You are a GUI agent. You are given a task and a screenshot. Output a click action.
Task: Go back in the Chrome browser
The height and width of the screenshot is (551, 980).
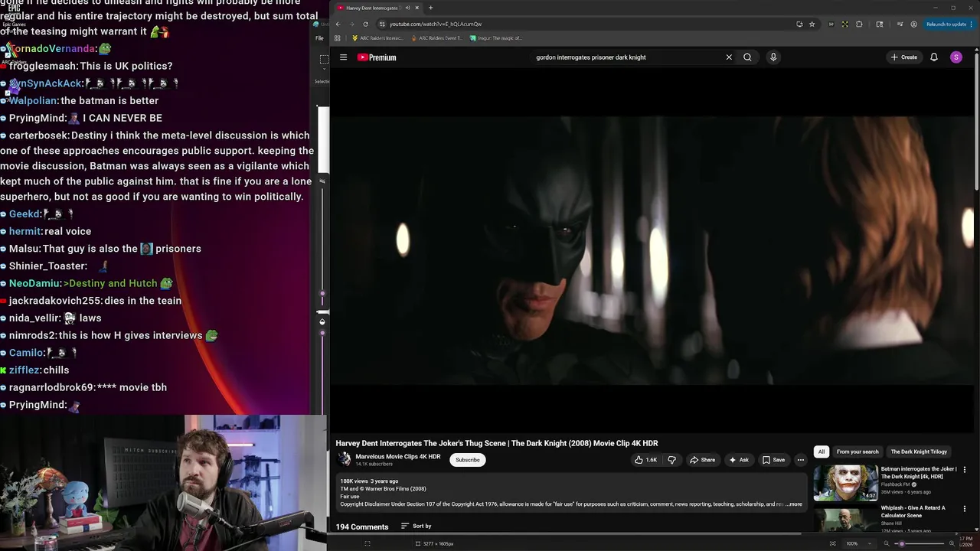point(338,24)
